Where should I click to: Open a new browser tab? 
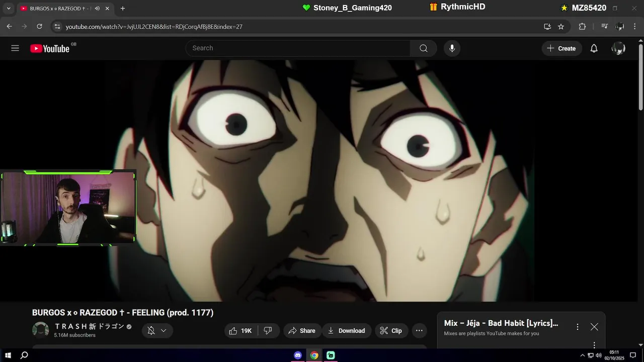pos(123,9)
